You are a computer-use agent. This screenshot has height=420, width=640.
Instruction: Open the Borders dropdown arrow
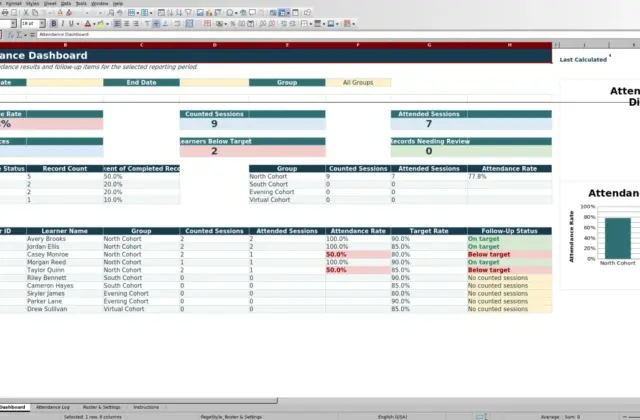click(x=311, y=24)
